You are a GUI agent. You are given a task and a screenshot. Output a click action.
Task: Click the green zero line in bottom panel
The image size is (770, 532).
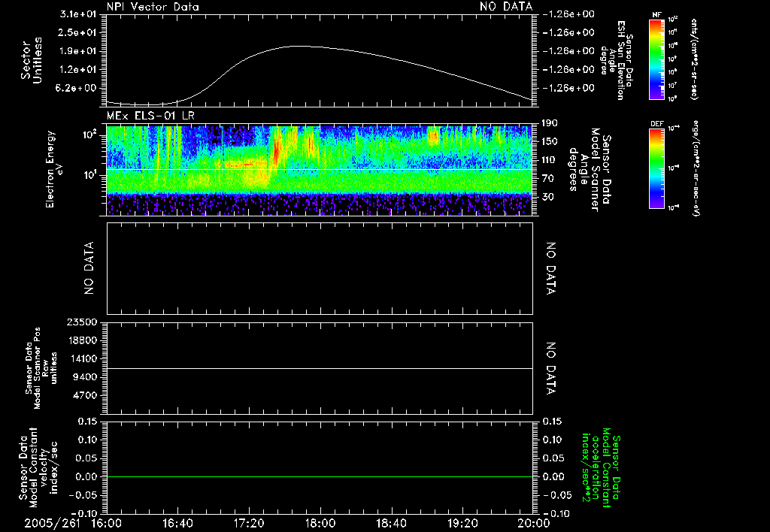pyautogui.click(x=320, y=476)
